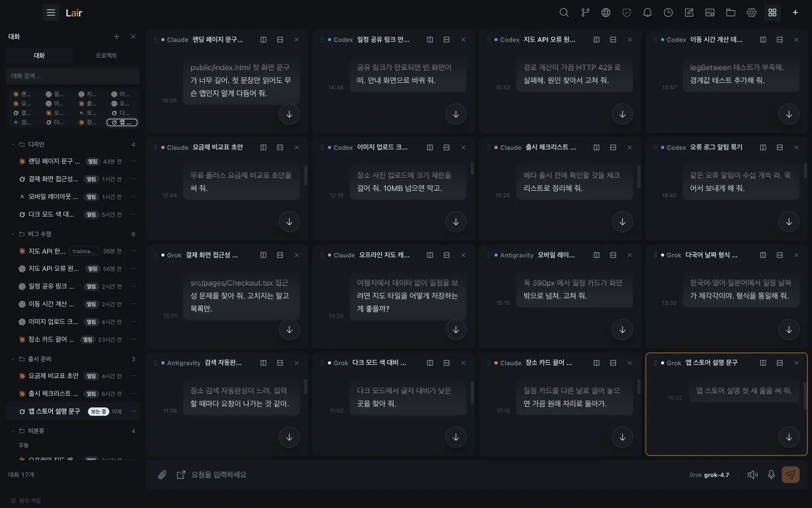
Task: Click the external link icon beside input
Action: 181,475
